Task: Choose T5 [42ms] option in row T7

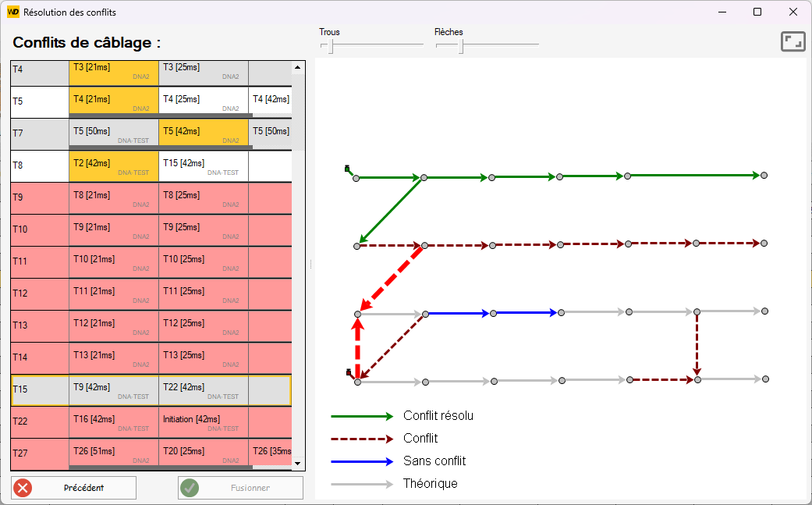Action: tap(203, 135)
